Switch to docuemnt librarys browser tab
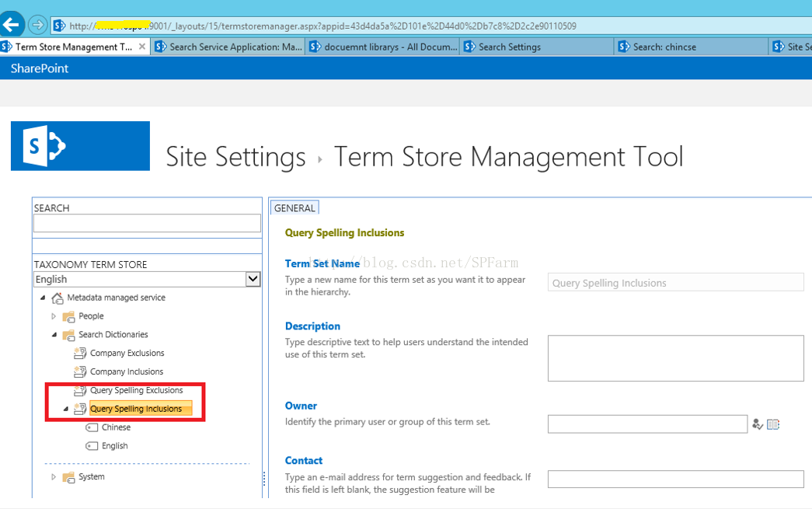This screenshot has height=509, width=812. coord(383,47)
